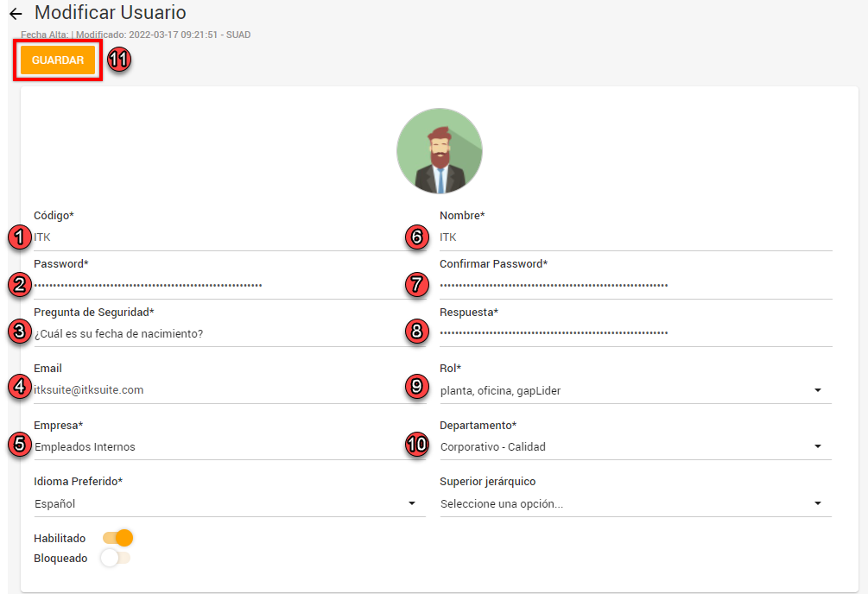Toggle the Habilitado switch
The width and height of the screenshot is (868, 594).
pos(118,538)
